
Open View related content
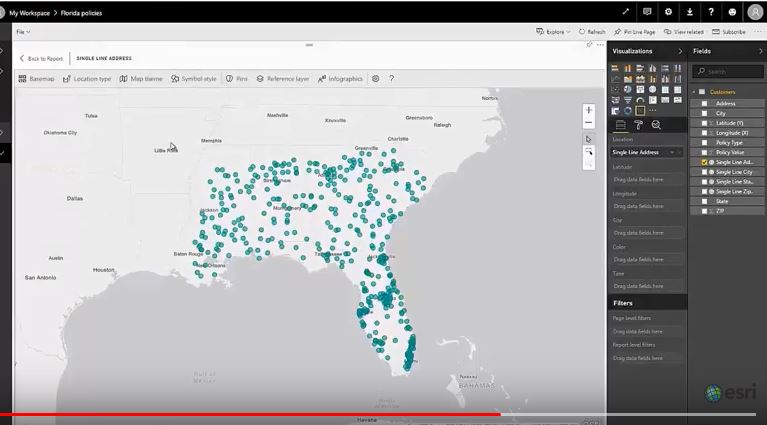pyautogui.click(x=683, y=32)
